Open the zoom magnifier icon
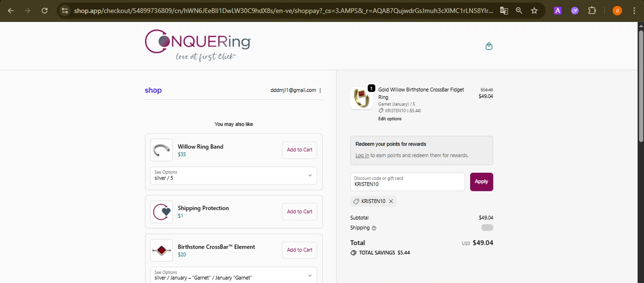Viewport: 644px width, 283px height. coord(519,11)
